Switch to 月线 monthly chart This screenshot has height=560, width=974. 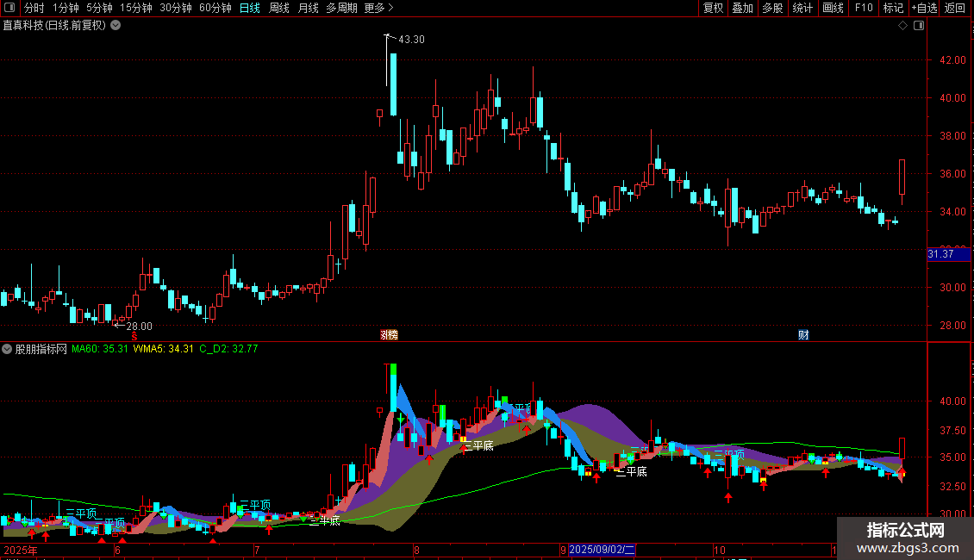click(308, 8)
